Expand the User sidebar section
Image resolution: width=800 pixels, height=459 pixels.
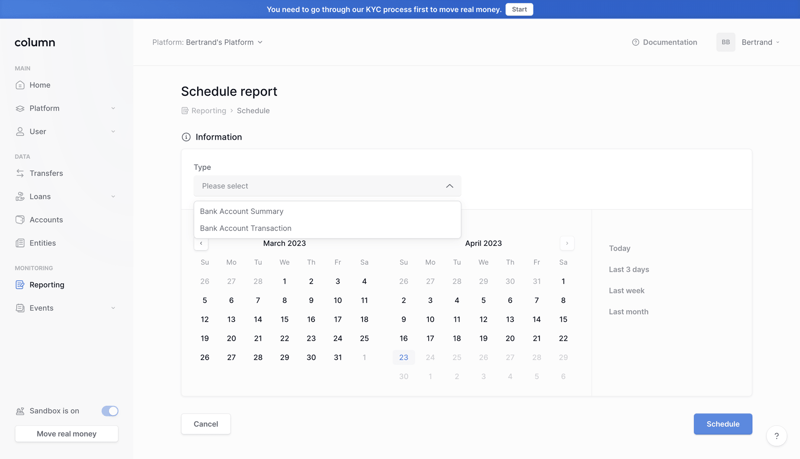113,132
